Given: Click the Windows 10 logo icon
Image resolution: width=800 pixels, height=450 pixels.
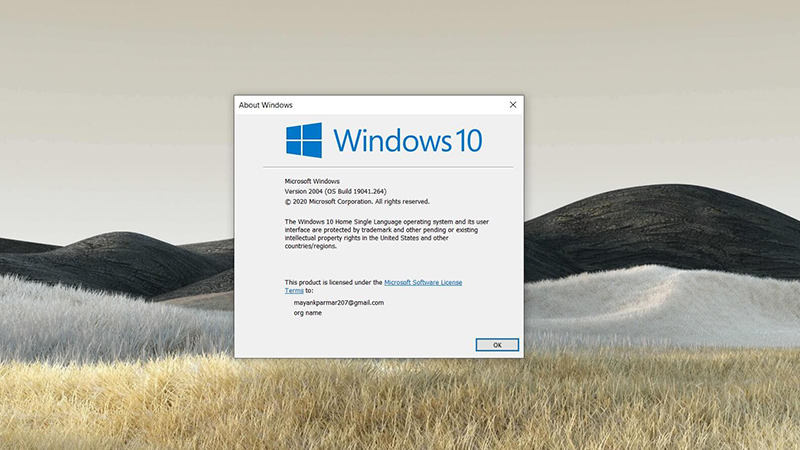Looking at the screenshot, I should pos(304,140).
